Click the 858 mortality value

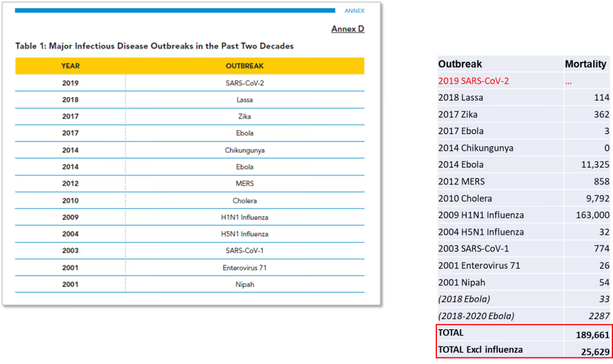pyautogui.click(x=601, y=181)
